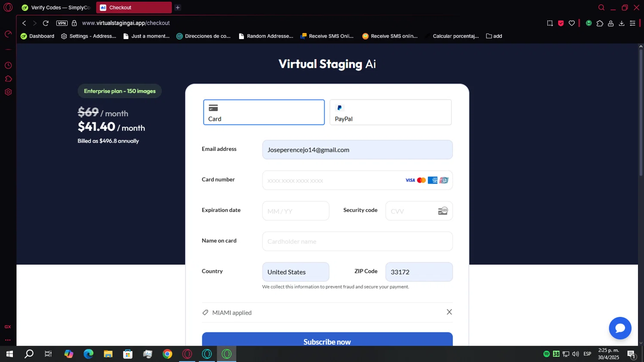
Task: Open Random Addresse... bookmark
Action: [266, 36]
